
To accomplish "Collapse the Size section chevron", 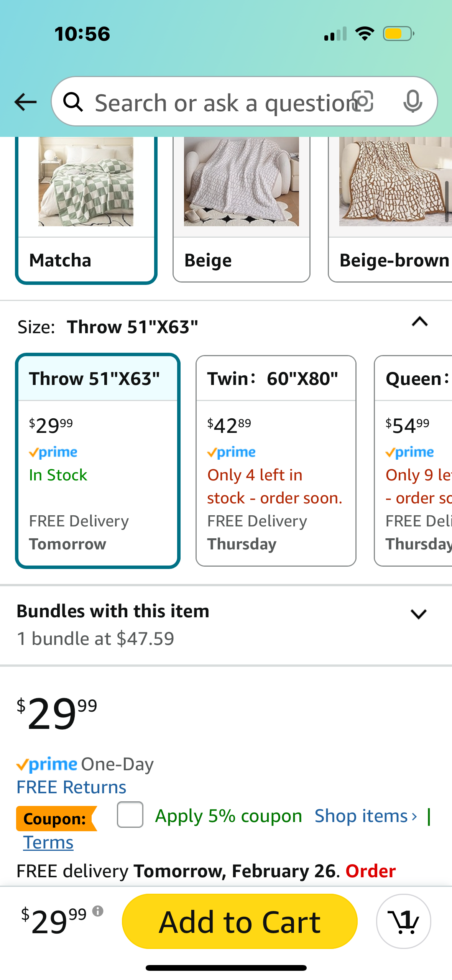I will [x=419, y=321].
